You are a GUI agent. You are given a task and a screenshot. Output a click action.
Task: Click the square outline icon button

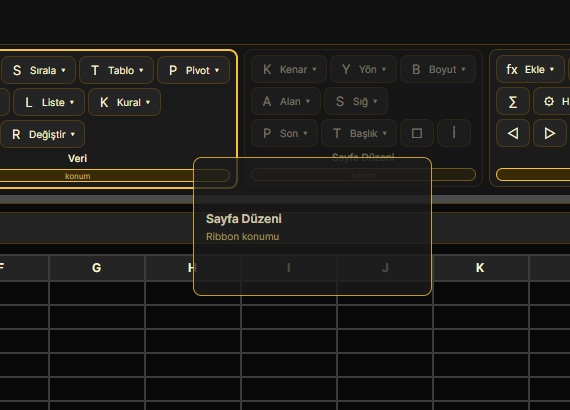[417, 133]
